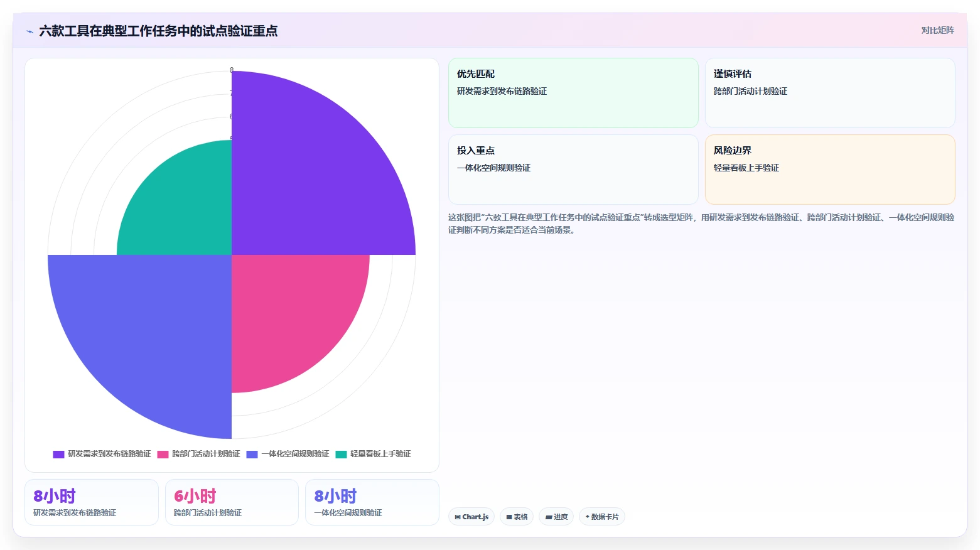Click the 表格 tag
The height and width of the screenshot is (550, 980).
(517, 517)
